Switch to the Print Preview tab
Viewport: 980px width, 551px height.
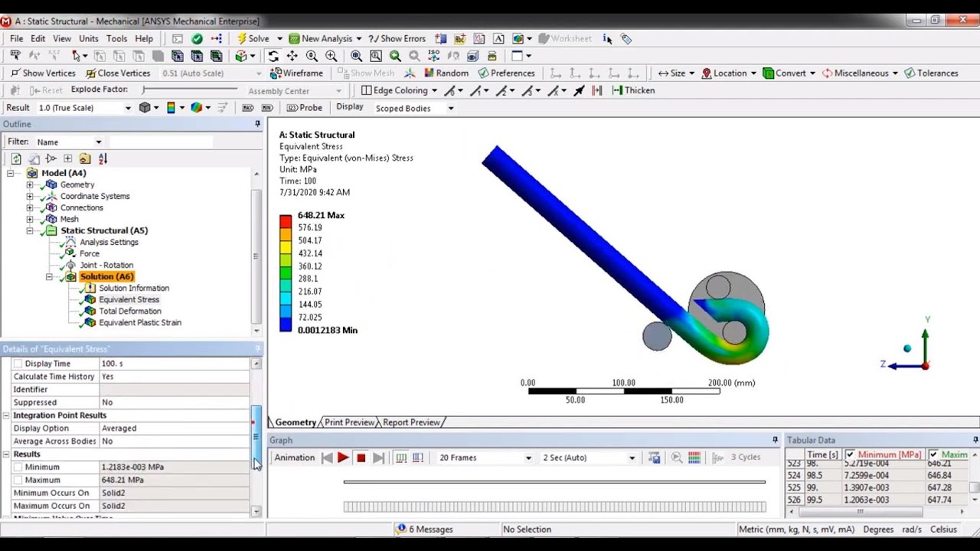click(x=349, y=422)
